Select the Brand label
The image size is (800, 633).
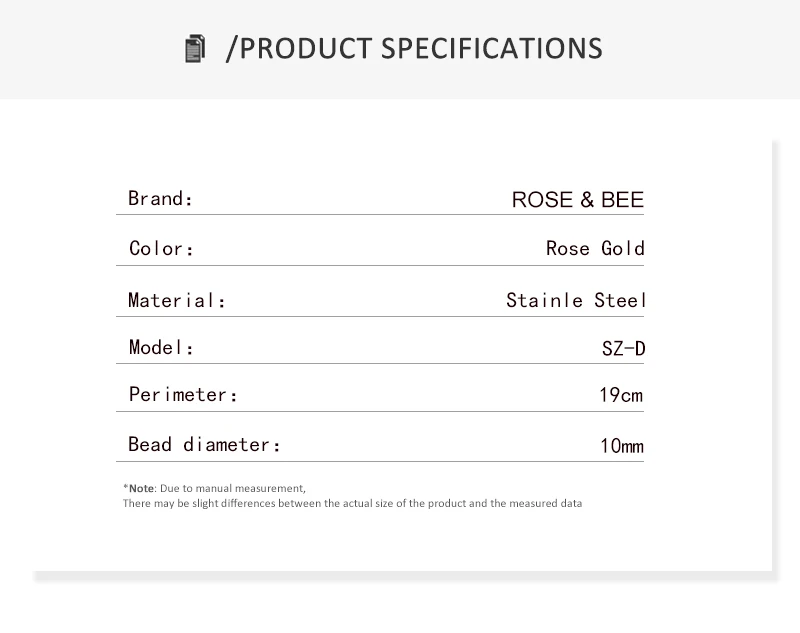point(160,198)
